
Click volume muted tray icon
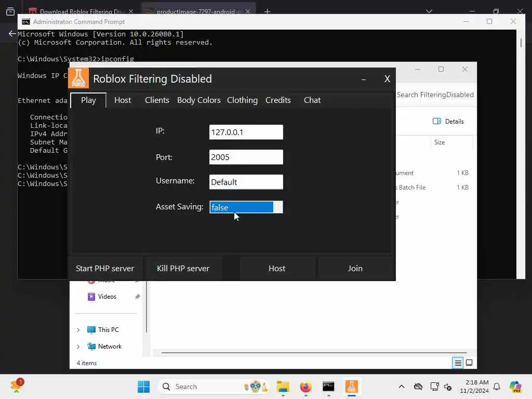448,387
